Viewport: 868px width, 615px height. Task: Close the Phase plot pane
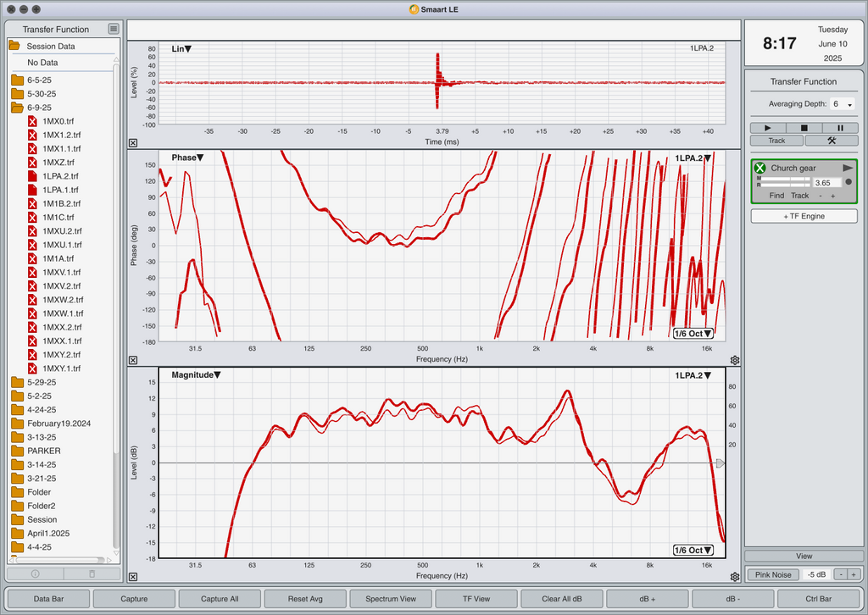(x=133, y=360)
